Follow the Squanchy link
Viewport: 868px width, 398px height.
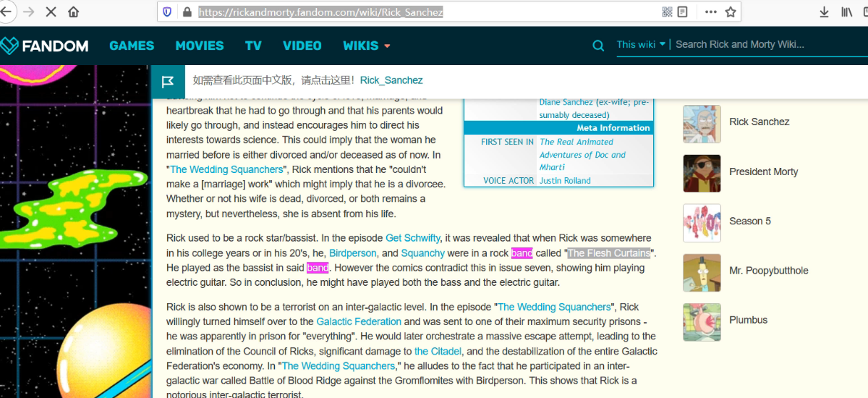click(x=423, y=253)
